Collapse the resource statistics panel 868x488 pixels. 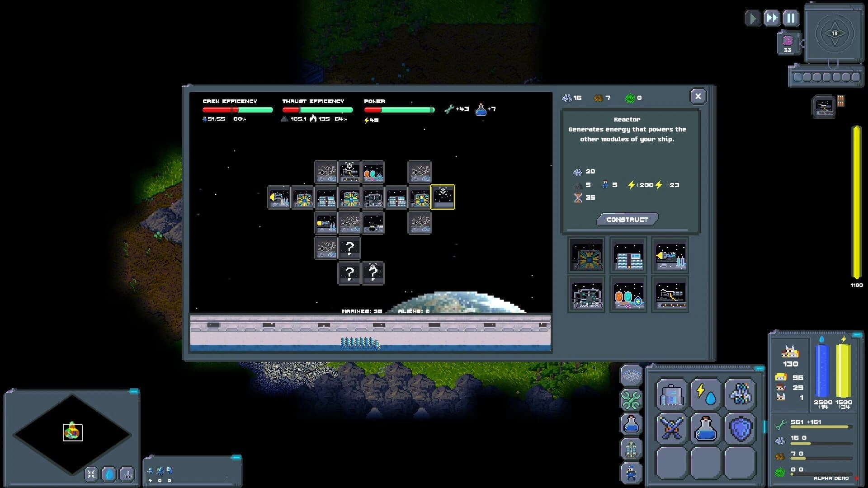coord(857,335)
